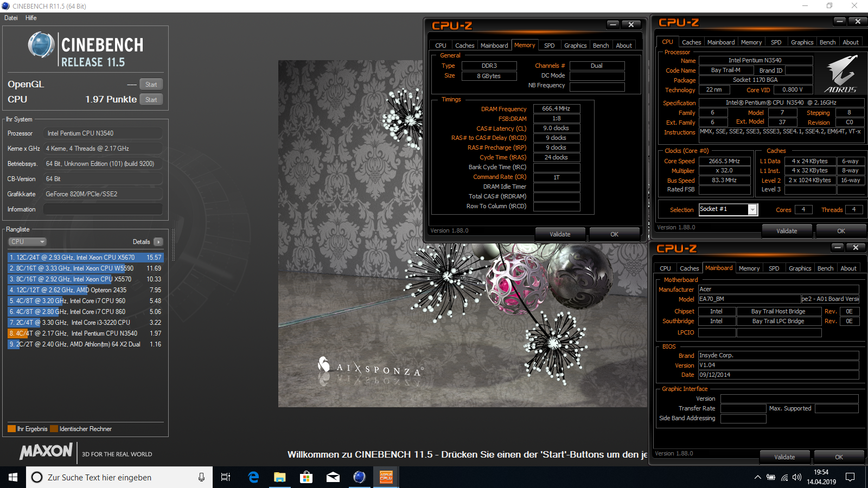Select Xeon X5670 ranking row

(85, 258)
